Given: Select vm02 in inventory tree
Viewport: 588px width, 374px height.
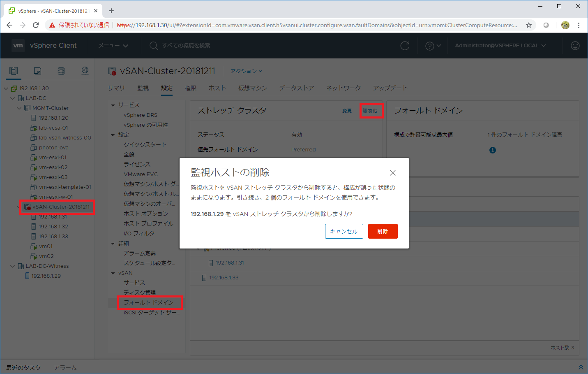Looking at the screenshot, I should click(46, 256).
